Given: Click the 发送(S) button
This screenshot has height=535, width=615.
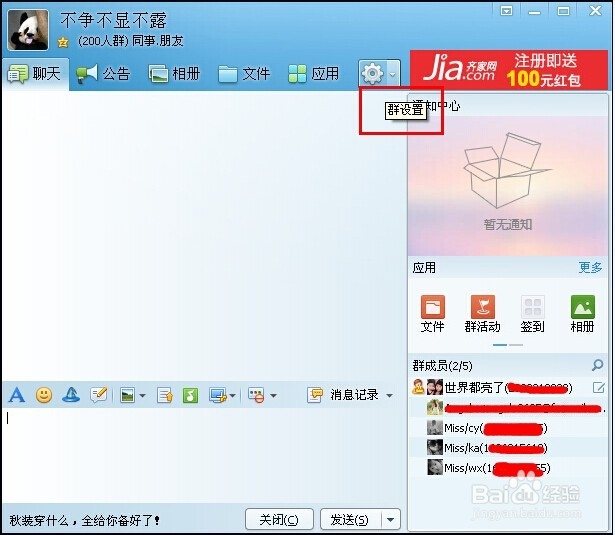Looking at the screenshot, I should pyautogui.click(x=350, y=520).
